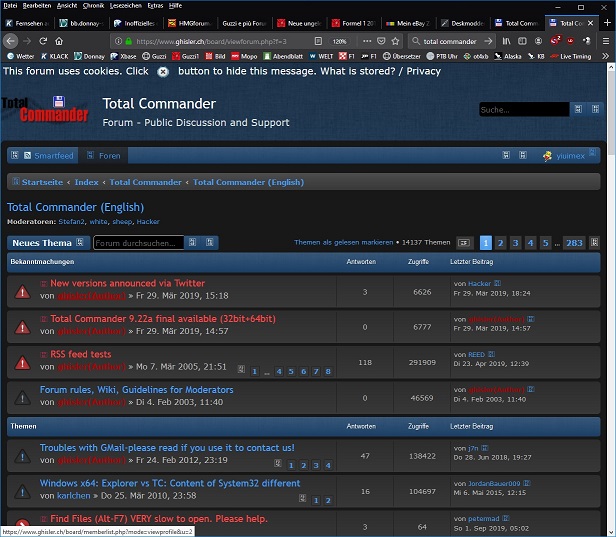Click the green padlock security icon
The width and height of the screenshot is (616, 537).
[x=128, y=41]
